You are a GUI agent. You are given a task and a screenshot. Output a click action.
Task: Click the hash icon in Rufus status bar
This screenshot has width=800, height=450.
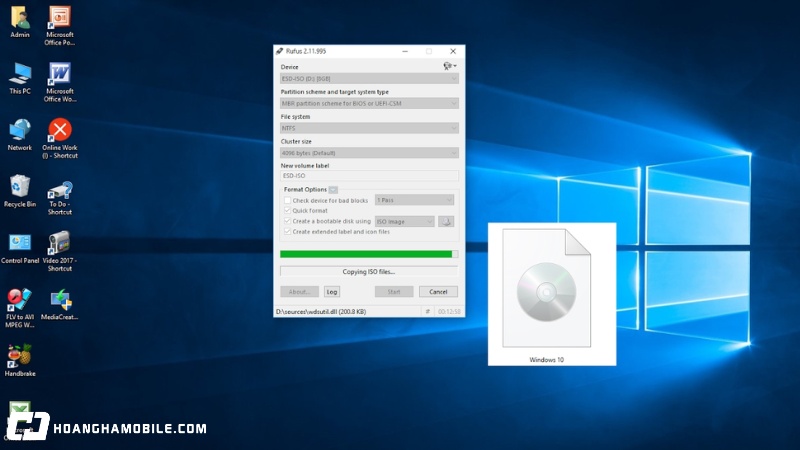[428, 311]
